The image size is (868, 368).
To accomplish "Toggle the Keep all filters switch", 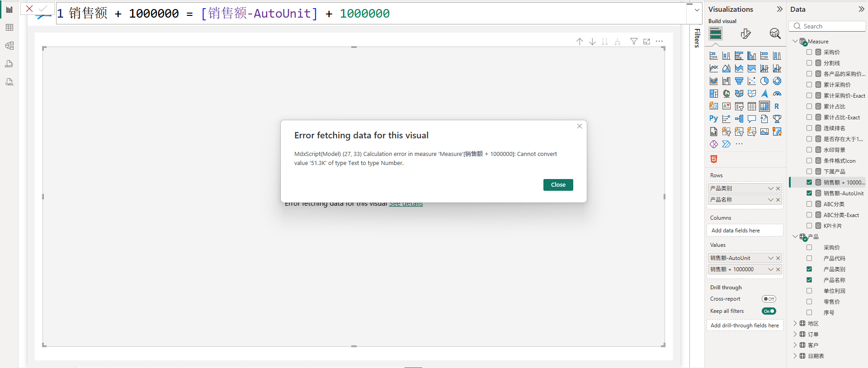I will click(769, 311).
